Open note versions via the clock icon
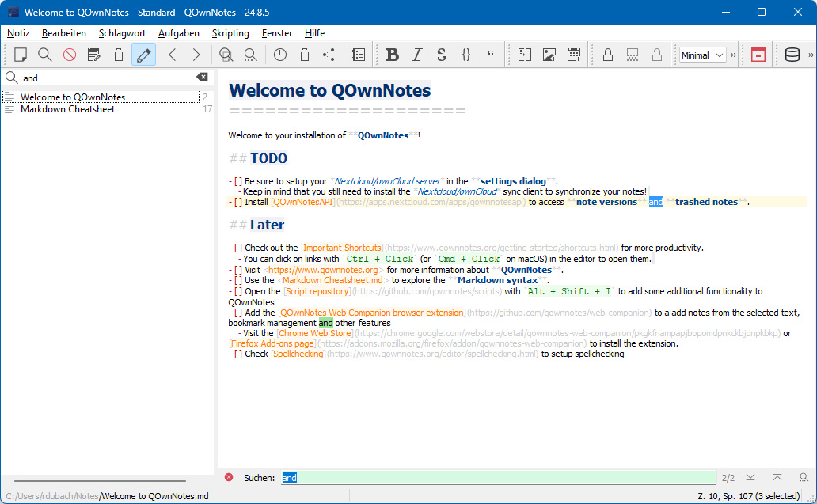 pyautogui.click(x=279, y=55)
